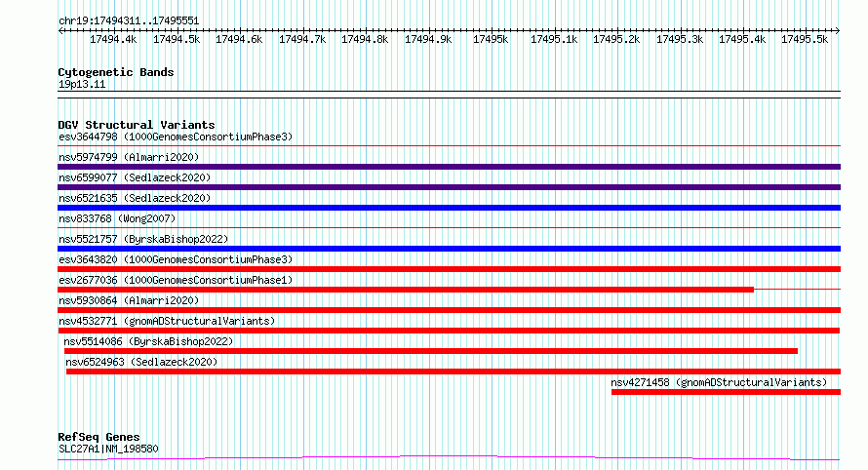Select the nsv833768 (Wong2007) label
This screenshot has height=470, width=868.
pyautogui.click(x=117, y=218)
